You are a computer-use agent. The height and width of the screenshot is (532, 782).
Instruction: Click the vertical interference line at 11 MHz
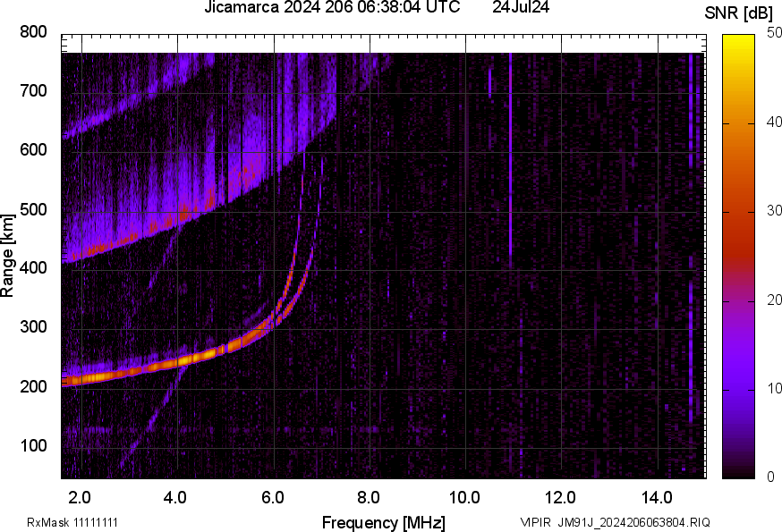[x=510, y=159]
